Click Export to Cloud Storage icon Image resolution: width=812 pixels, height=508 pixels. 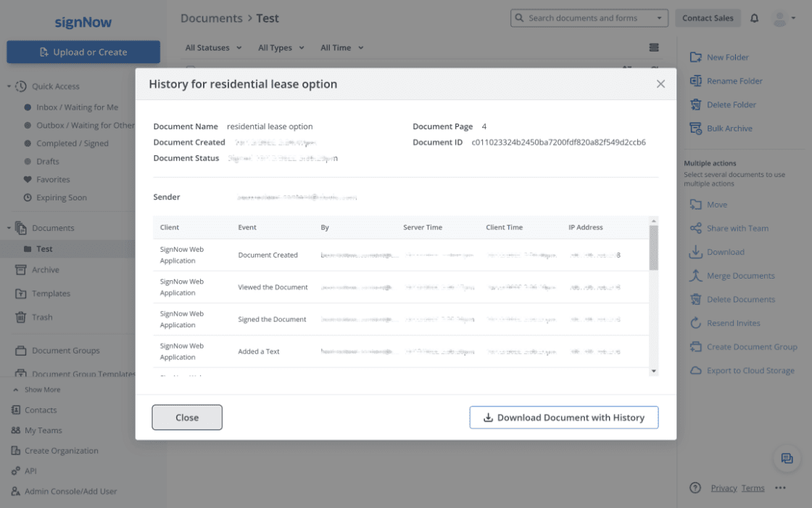(697, 370)
